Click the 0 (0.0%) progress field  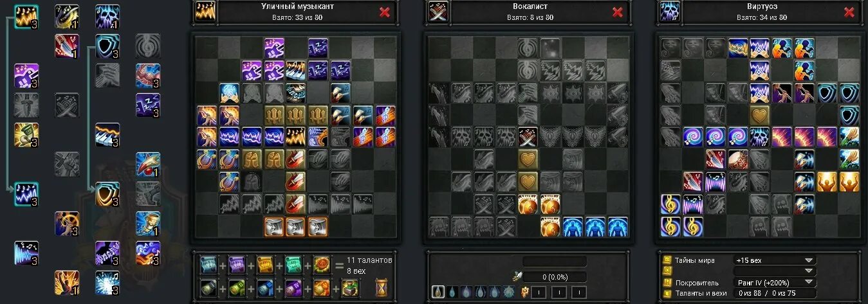(555, 277)
